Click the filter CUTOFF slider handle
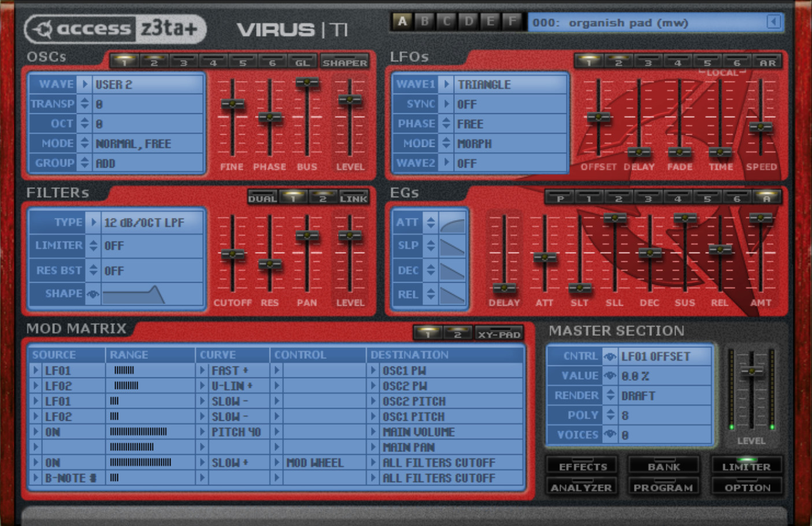The image size is (812, 526). (232, 254)
